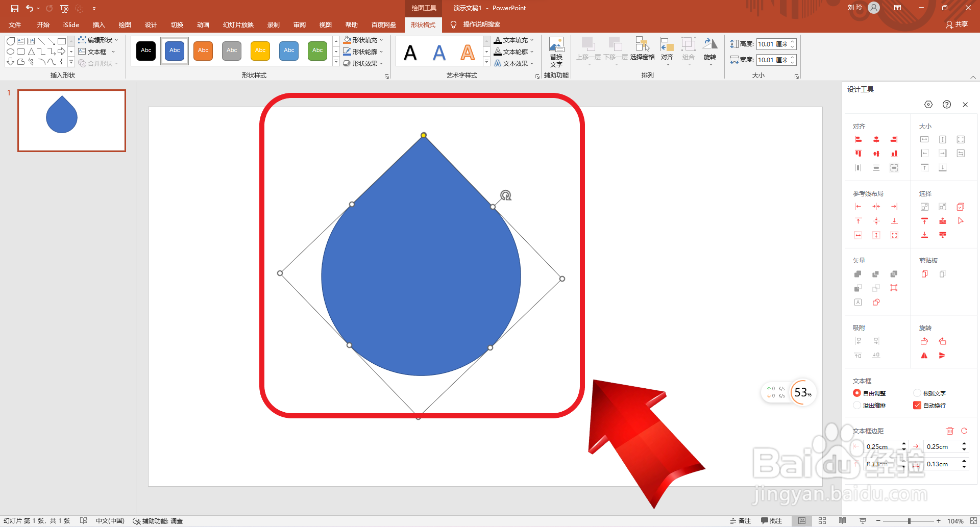This screenshot has width=980, height=527.
Task: Open 对齐 arrange dropdown
Action: coord(667,51)
